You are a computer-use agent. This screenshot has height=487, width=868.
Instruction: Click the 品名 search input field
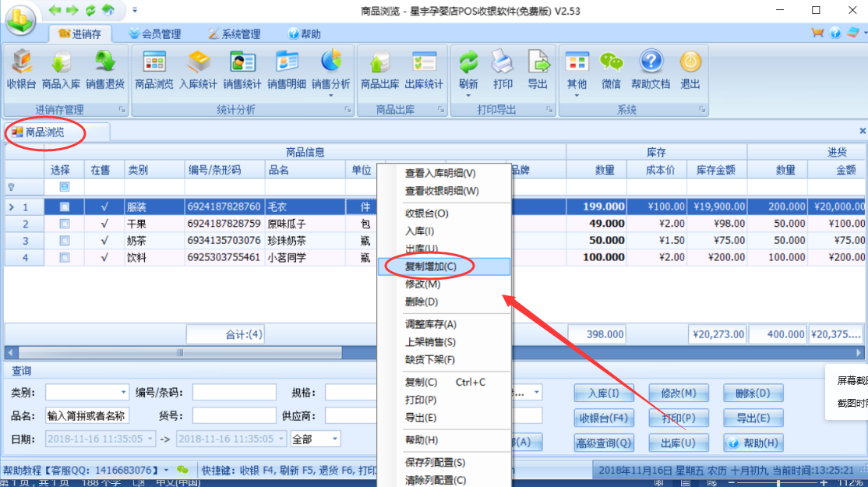click(x=87, y=415)
